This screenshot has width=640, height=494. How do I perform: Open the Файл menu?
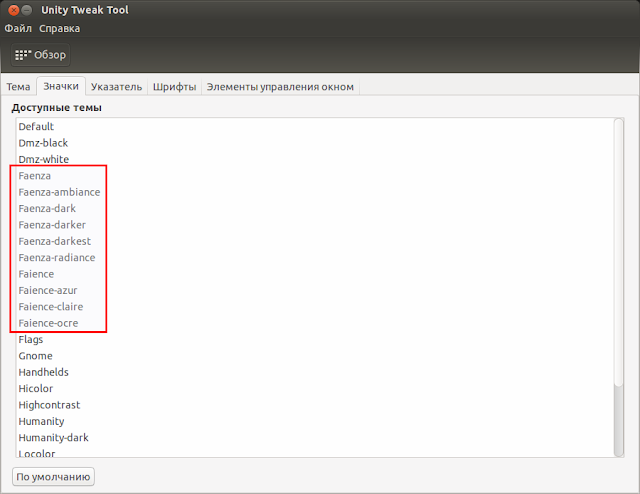pyautogui.click(x=18, y=29)
